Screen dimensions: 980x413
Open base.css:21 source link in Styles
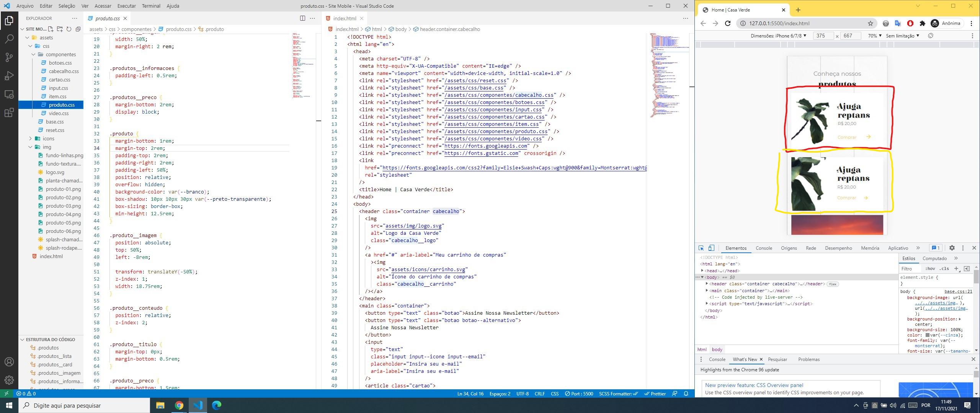click(x=958, y=291)
